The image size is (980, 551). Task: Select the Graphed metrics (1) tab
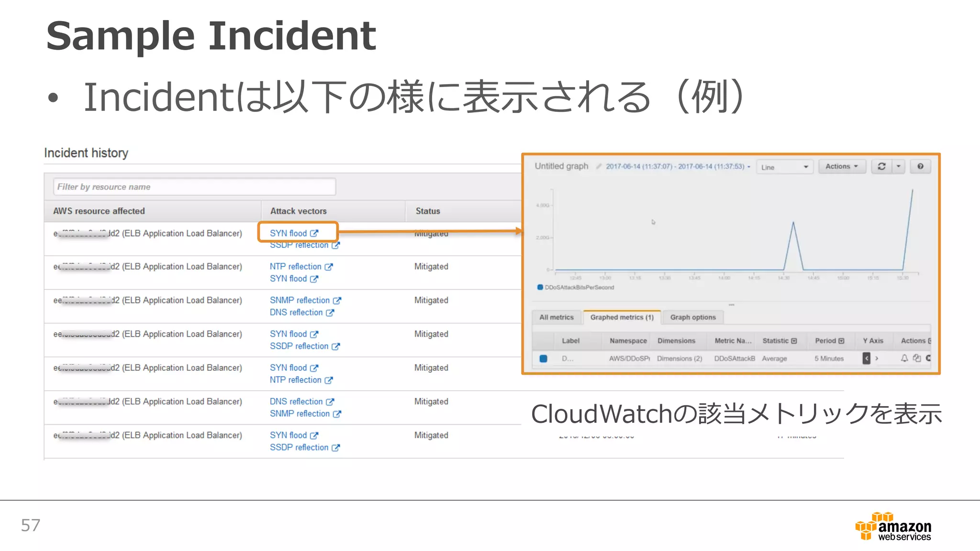pos(622,317)
